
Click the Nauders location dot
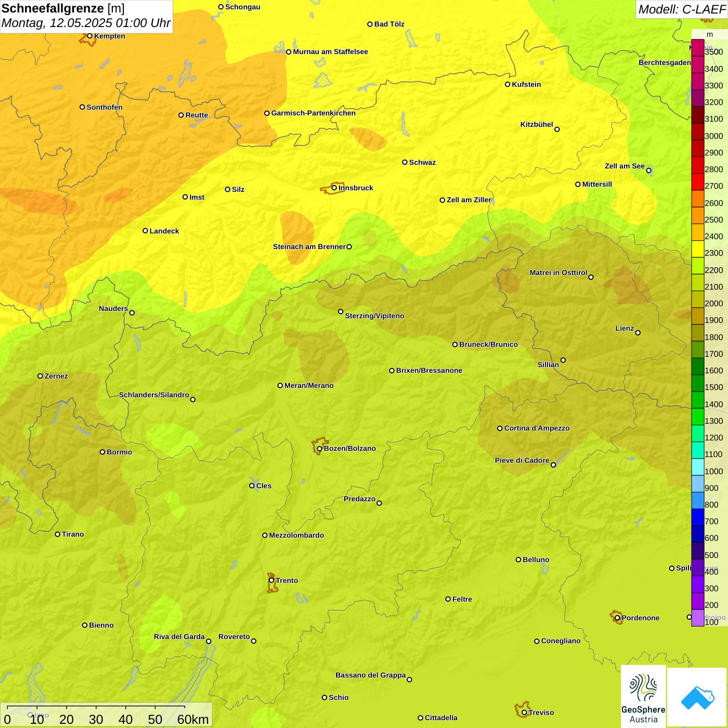point(132,313)
